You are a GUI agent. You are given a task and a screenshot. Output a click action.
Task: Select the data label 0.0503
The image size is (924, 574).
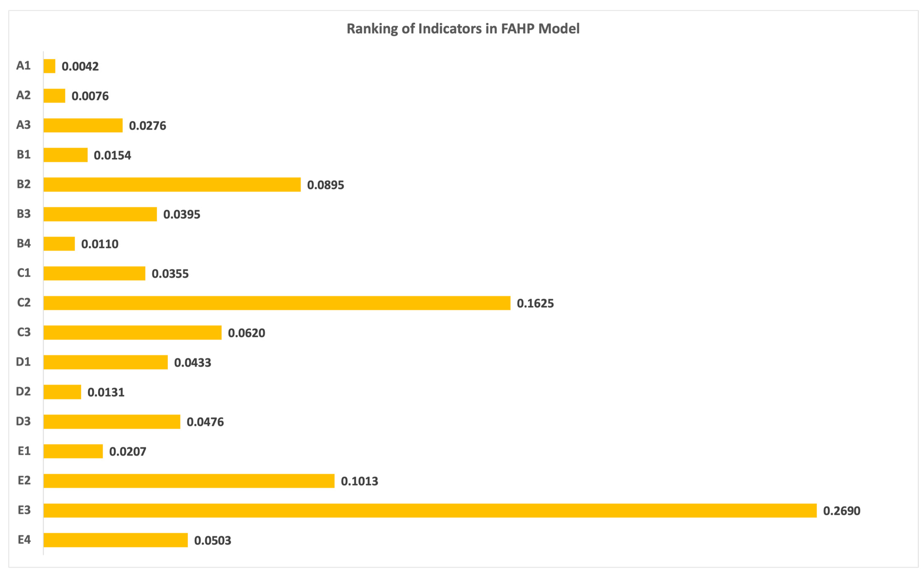pyautogui.click(x=212, y=540)
